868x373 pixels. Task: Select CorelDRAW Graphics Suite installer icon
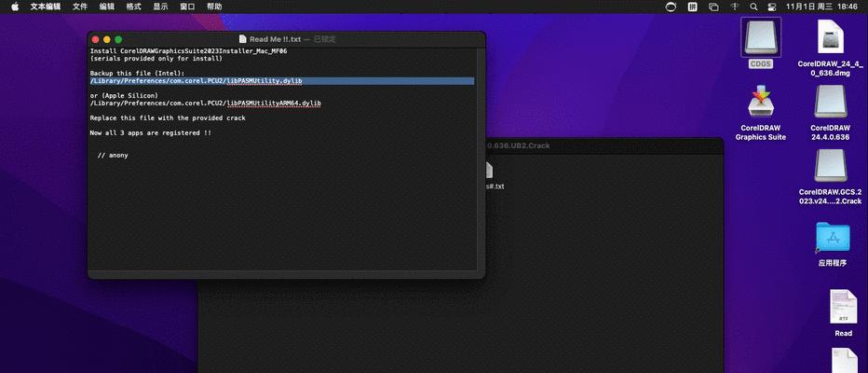760,103
